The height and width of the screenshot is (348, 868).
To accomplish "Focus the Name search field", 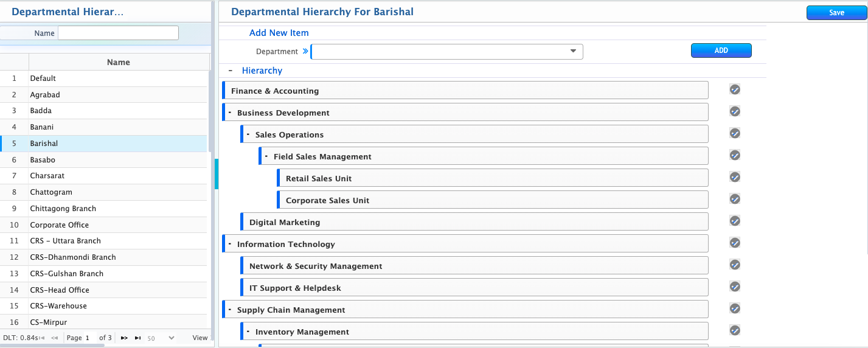I will point(118,33).
